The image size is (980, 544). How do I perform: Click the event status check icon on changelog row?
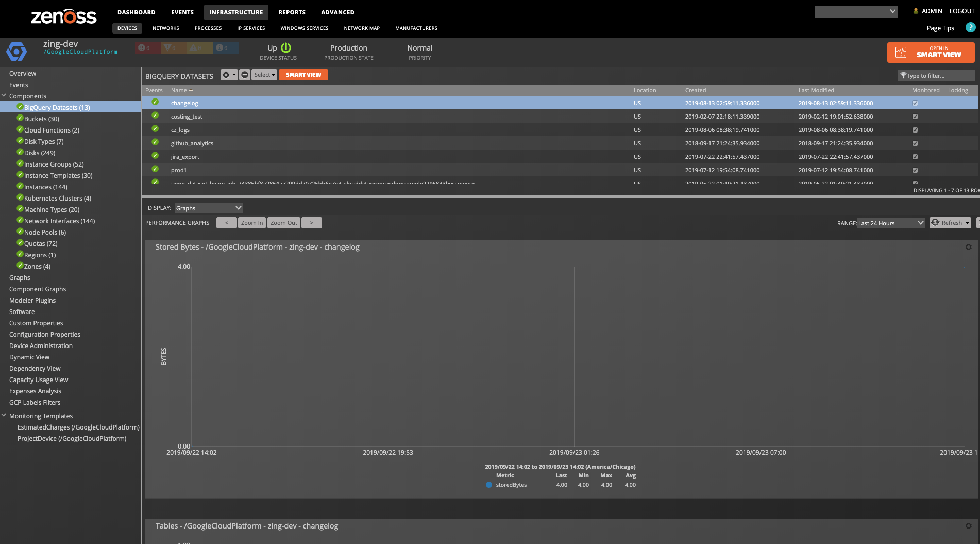tap(155, 103)
